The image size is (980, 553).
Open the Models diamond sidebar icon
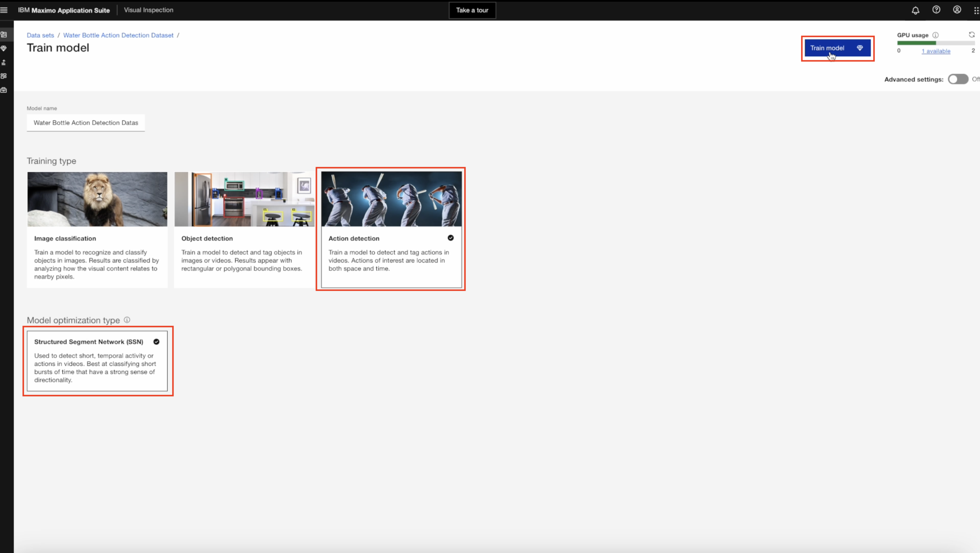point(4,48)
